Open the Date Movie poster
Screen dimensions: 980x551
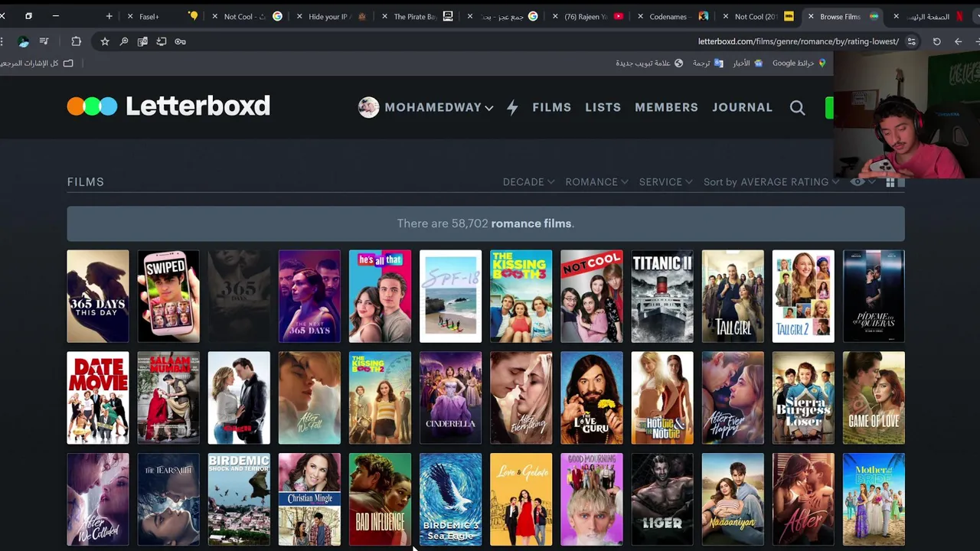click(x=98, y=398)
